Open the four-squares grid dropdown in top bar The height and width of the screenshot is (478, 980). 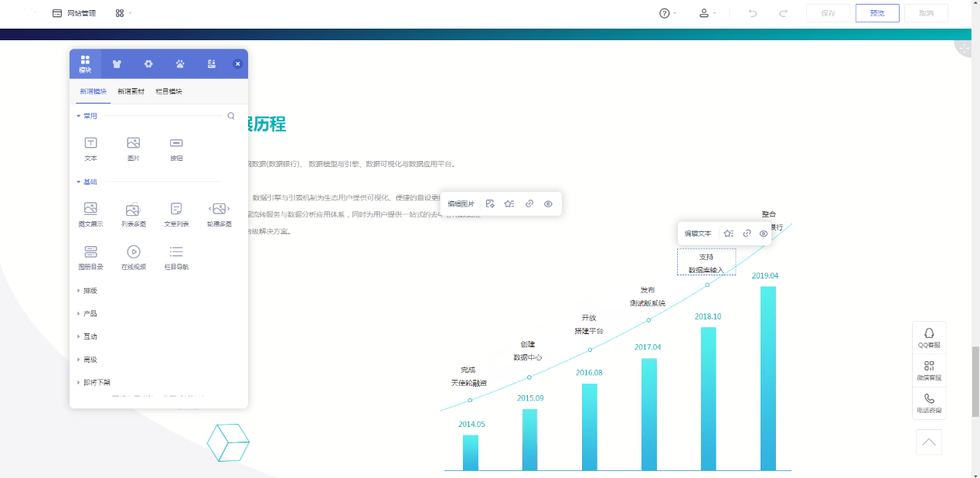pos(123,13)
